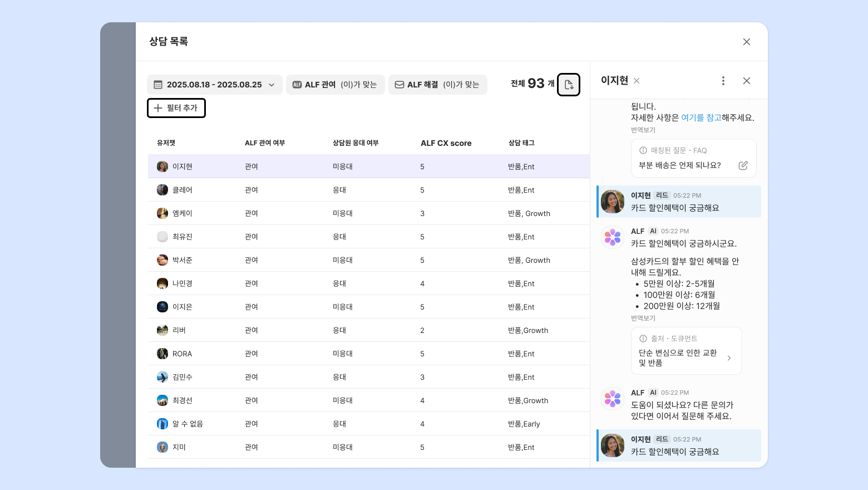Open the ALF 관여 filter chip

[x=335, y=85]
